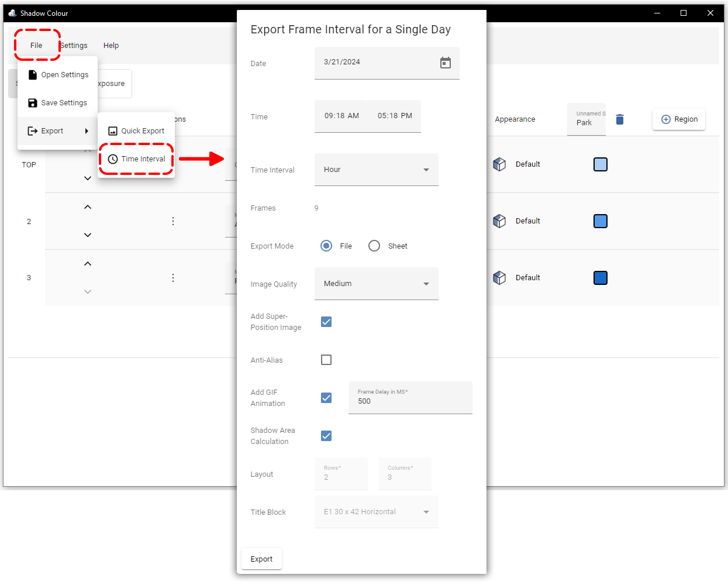This screenshot has width=728, height=585.
Task: Open the Settings menu
Action: coord(74,45)
